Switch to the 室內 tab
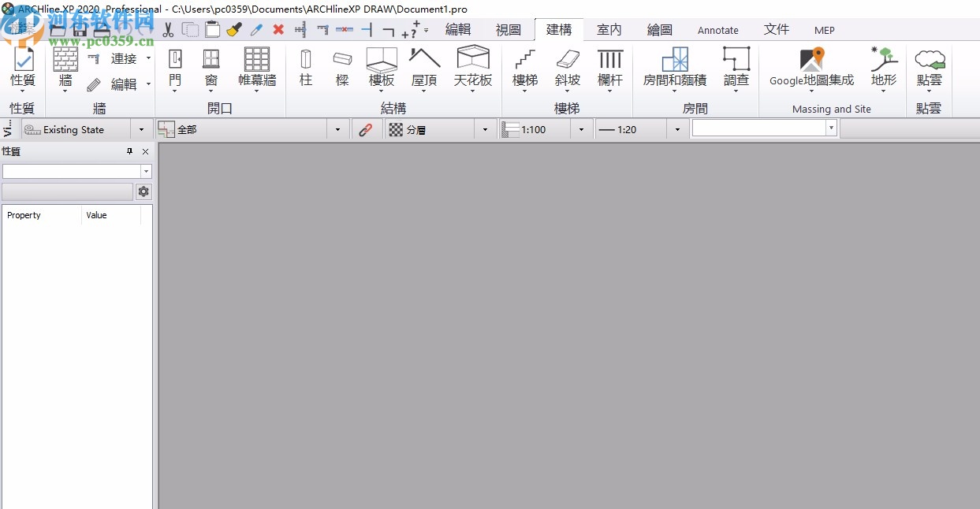 click(x=609, y=30)
